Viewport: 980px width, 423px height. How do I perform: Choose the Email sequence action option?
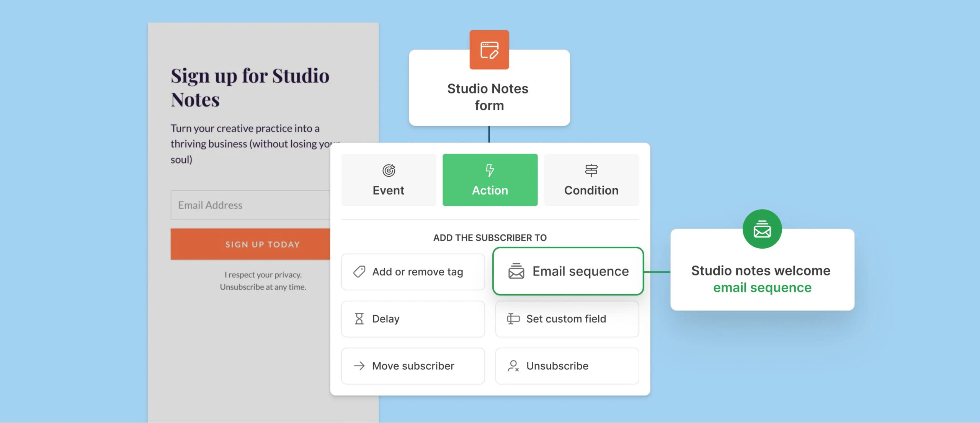pos(568,271)
